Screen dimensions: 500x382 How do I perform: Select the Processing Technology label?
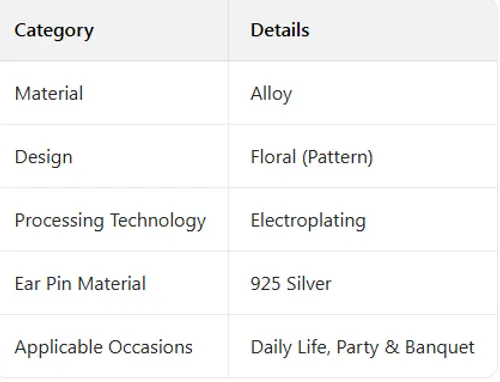pyautogui.click(x=110, y=221)
